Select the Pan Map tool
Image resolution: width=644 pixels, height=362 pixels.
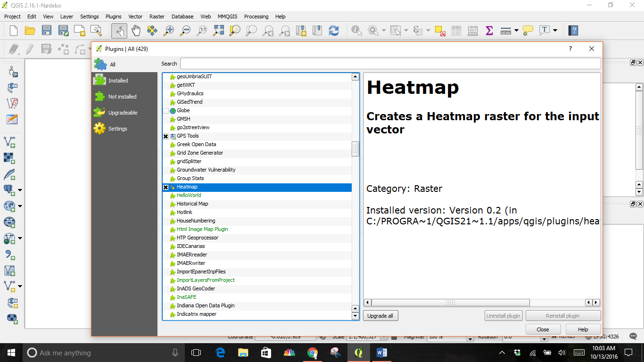(136, 30)
